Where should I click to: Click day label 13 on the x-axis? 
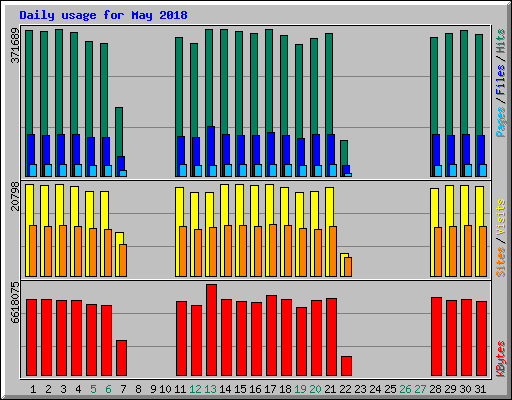point(210,389)
